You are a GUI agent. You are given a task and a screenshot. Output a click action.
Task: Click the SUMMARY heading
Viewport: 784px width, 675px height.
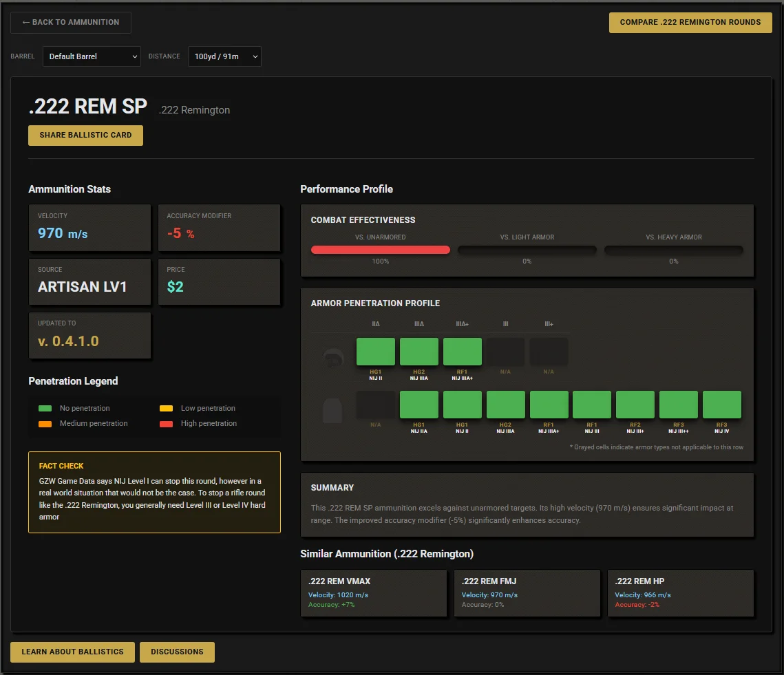[332, 487]
